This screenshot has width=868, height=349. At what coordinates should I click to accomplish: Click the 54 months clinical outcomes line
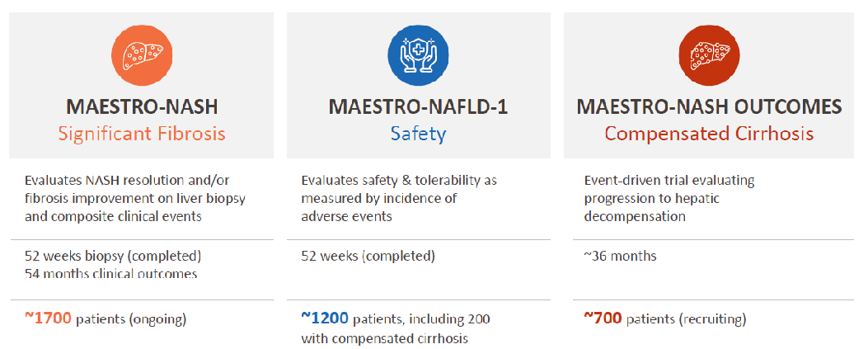110,274
